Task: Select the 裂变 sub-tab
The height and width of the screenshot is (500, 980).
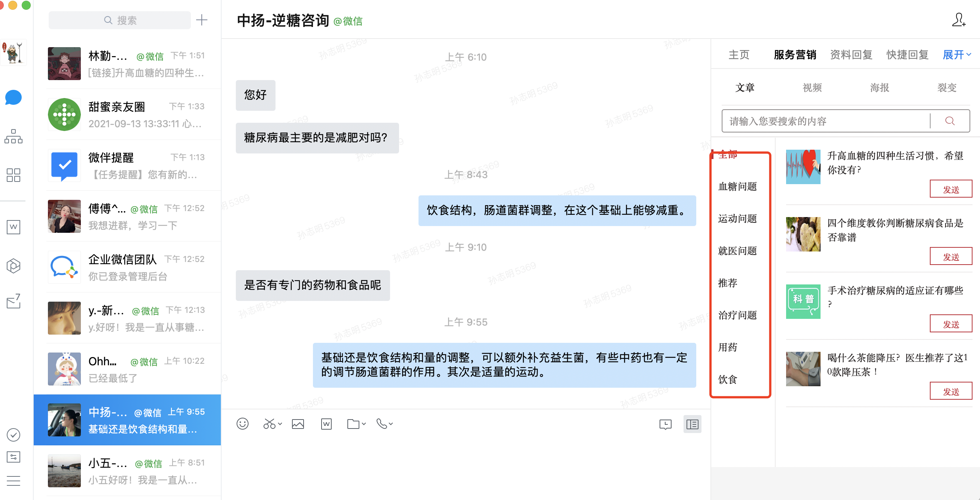Action: (x=947, y=88)
